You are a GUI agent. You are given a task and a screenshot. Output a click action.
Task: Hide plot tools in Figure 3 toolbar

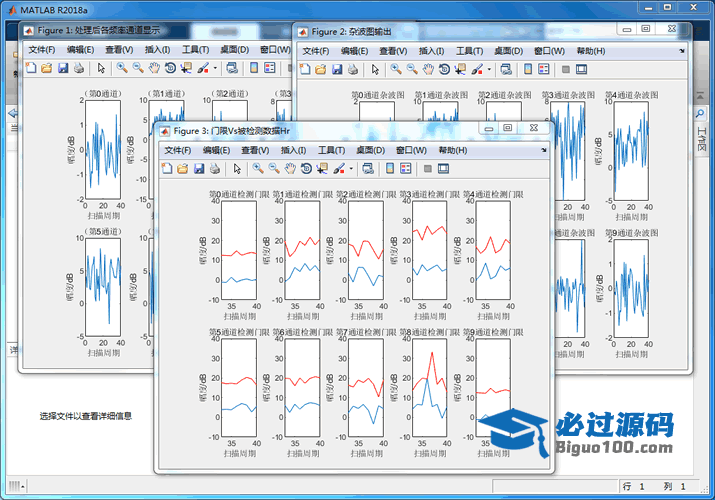click(x=428, y=169)
